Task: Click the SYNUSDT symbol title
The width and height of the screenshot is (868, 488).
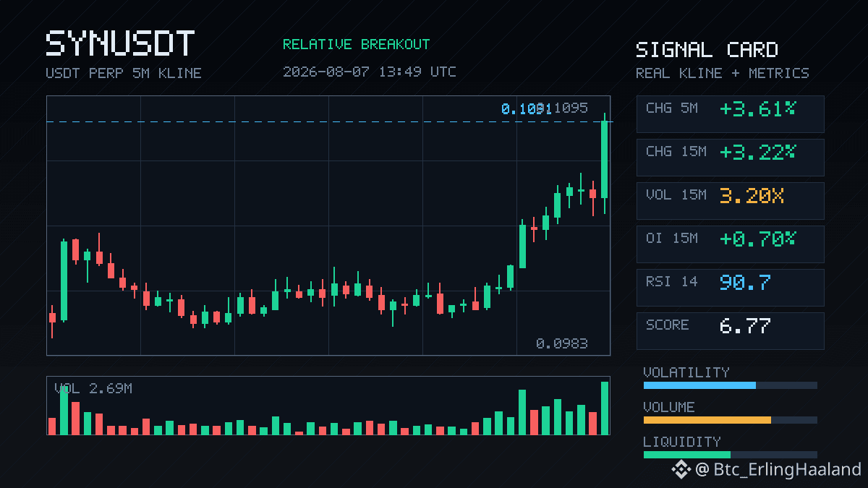Action: (120, 44)
